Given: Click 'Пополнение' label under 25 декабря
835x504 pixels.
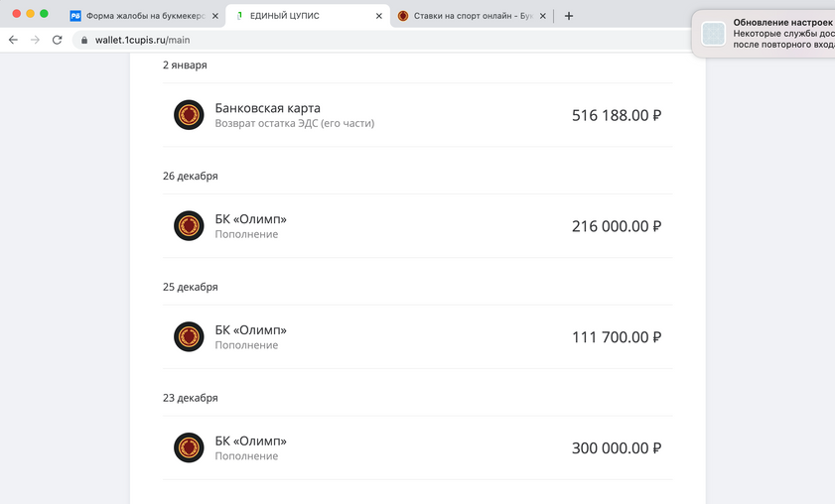Looking at the screenshot, I should 246,345.
